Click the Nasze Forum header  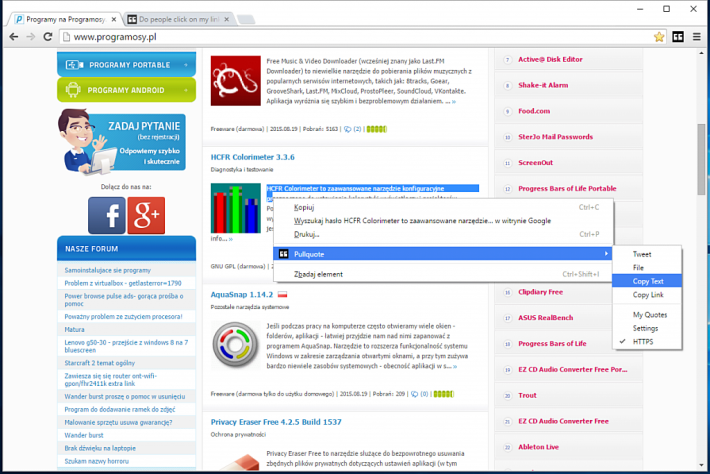pos(126,249)
